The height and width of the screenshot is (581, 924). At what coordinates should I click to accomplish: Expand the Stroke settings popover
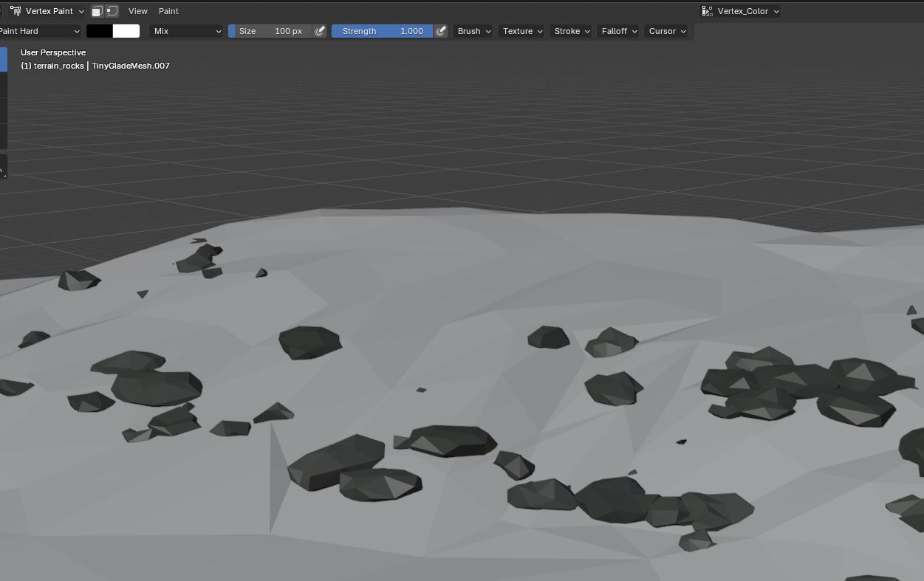[x=572, y=31]
